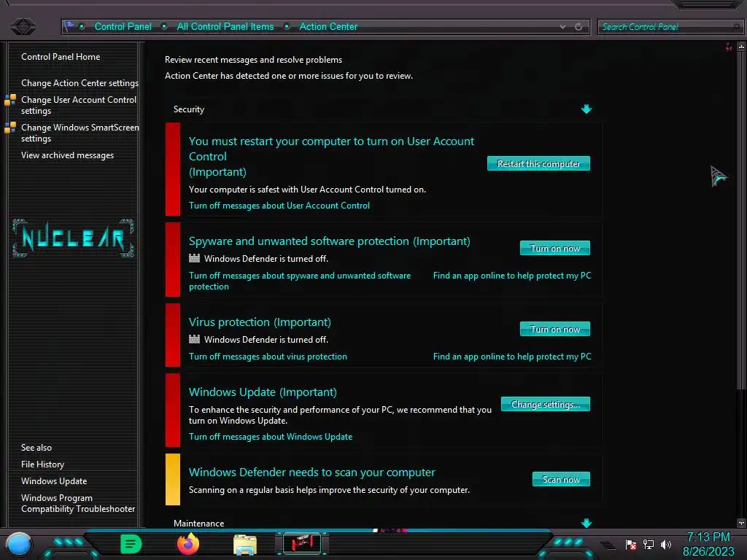Click Restart this computer button
The image size is (747, 560).
click(538, 163)
